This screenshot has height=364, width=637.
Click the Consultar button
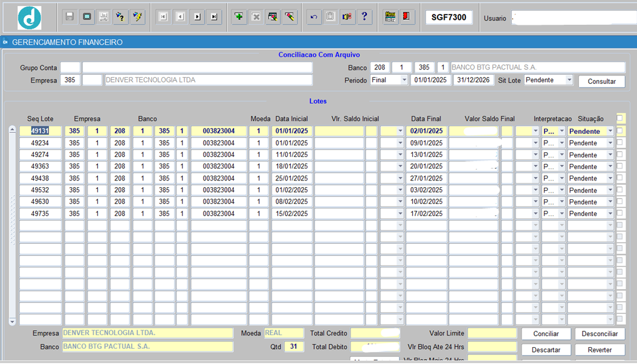point(602,81)
